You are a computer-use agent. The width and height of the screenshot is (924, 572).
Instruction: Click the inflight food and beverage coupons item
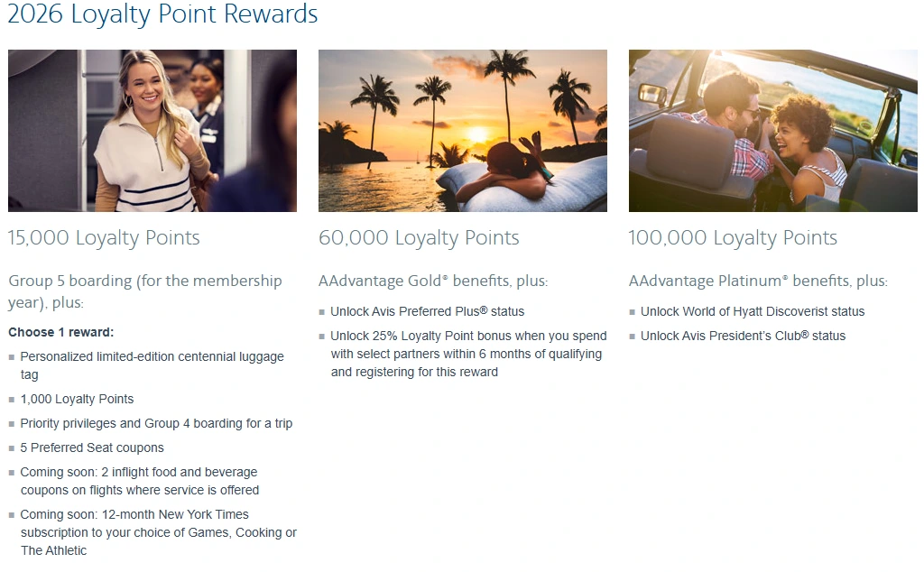click(x=139, y=481)
